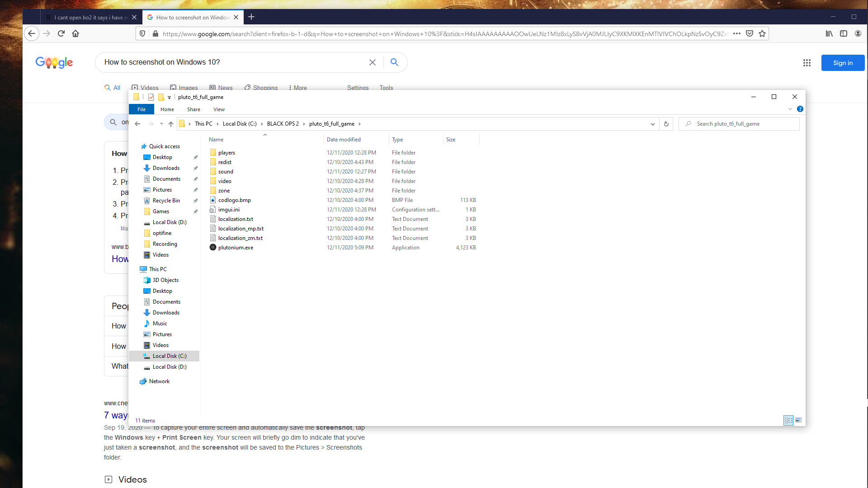Customize Quick Access Toolbar dropdown
Viewport: 868px width, 488px height.
coord(169,97)
